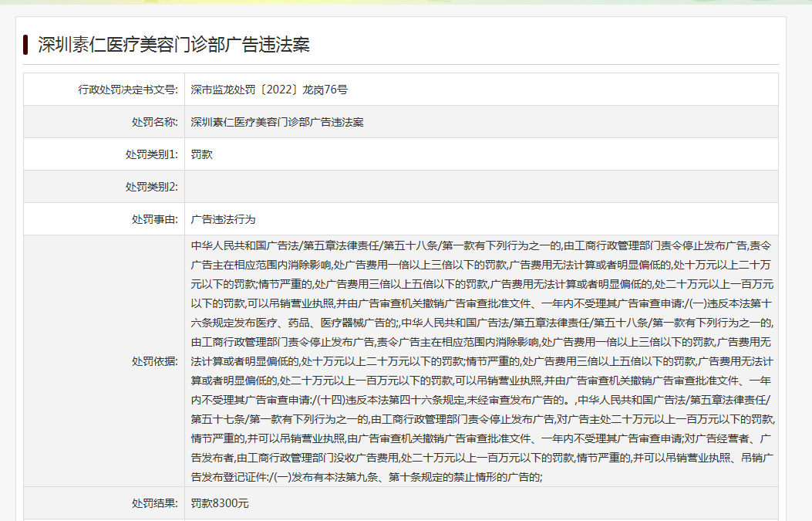Select the 处罚名称 value 深圳素仁医疗美容门诊部广告违法案
This screenshot has width=812, height=521.
(x=277, y=123)
